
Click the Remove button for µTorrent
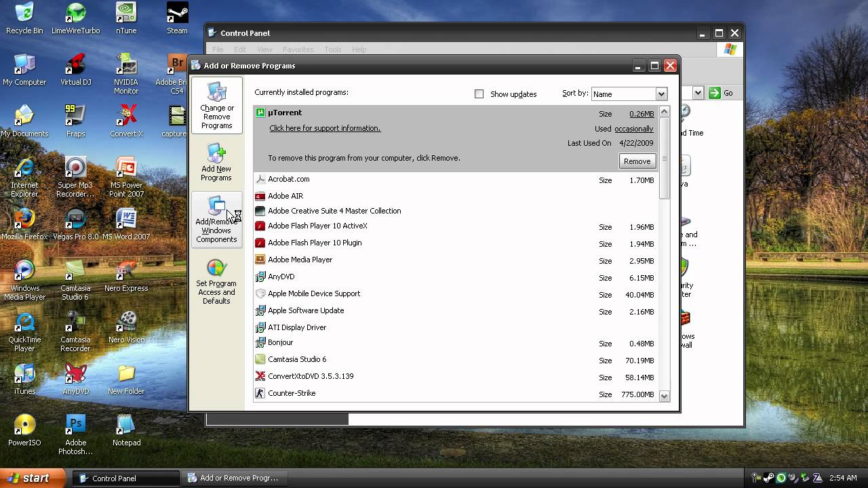pyautogui.click(x=637, y=161)
